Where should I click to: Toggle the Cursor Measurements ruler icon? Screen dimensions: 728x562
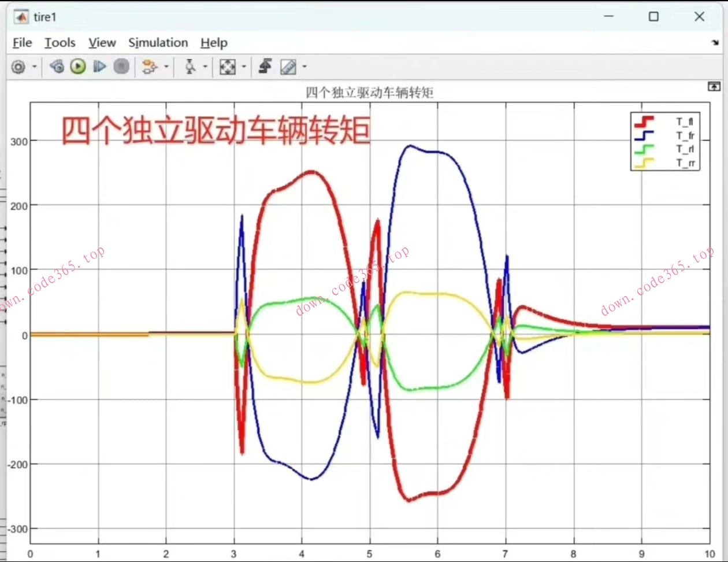288,67
